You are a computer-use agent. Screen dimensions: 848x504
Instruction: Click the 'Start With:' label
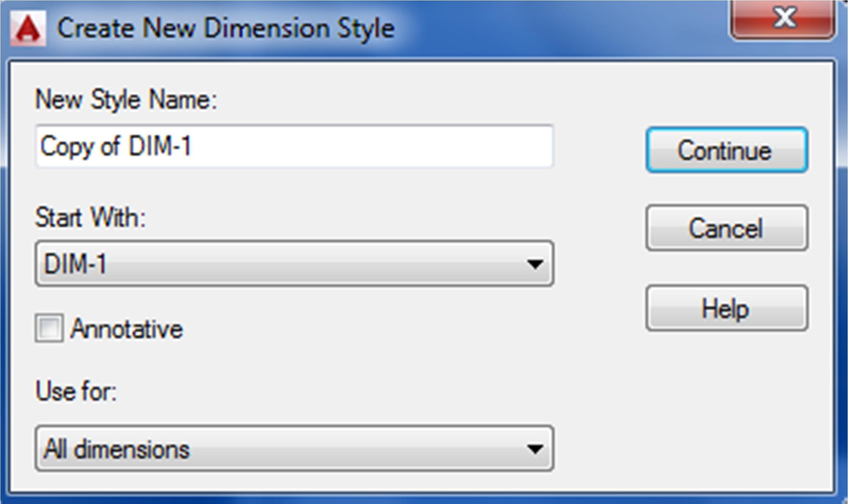click(90, 217)
